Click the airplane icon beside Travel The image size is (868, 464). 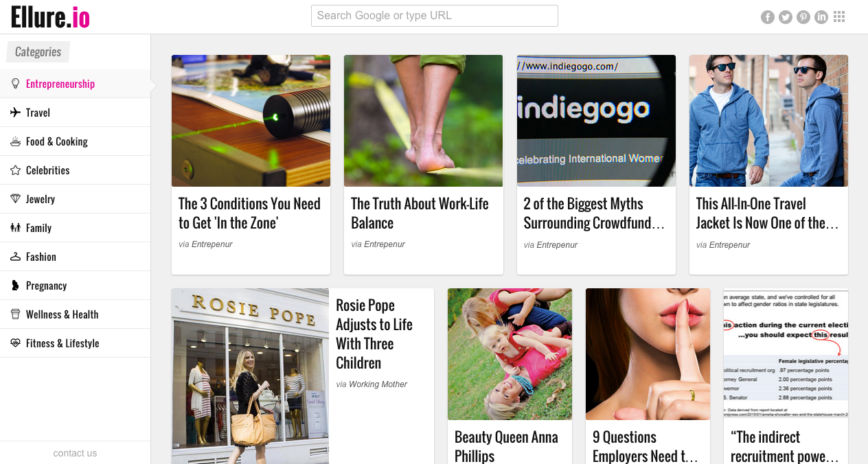(x=15, y=113)
